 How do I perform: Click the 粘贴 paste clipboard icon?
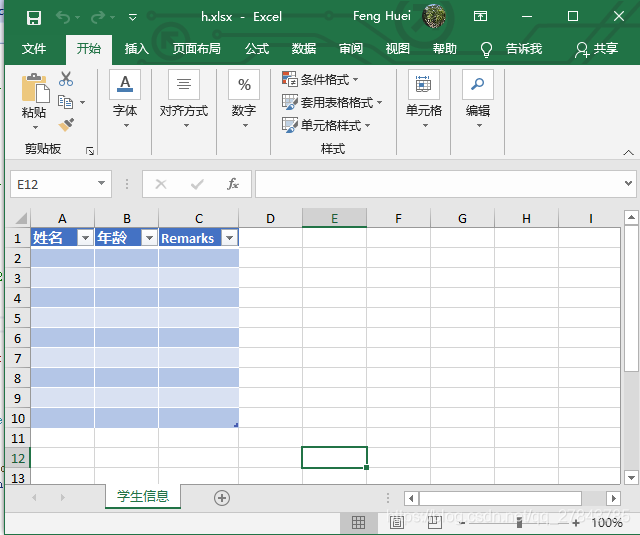click(x=35, y=87)
